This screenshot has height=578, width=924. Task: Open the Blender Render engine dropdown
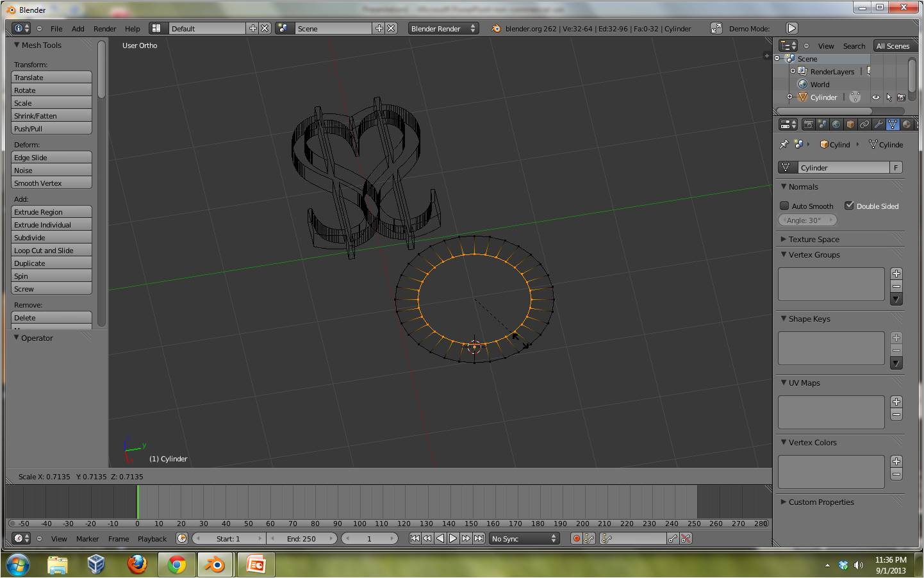pos(443,28)
